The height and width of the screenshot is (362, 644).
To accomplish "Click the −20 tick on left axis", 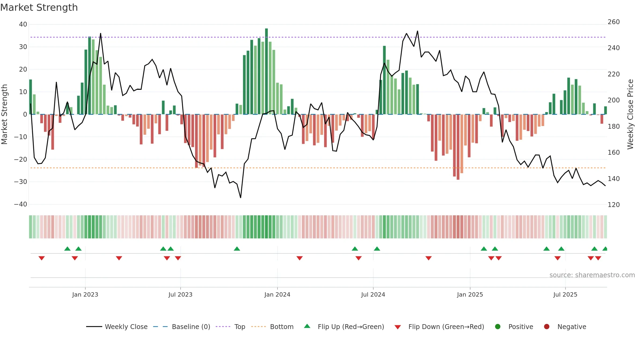I will click(21, 159).
